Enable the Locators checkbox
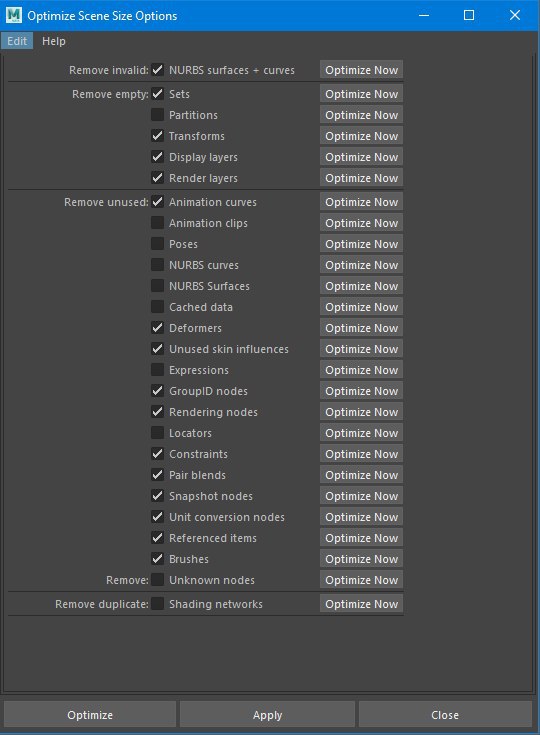Image resolution: width=540 pixels, height=735 pixels. pos(158,433)
